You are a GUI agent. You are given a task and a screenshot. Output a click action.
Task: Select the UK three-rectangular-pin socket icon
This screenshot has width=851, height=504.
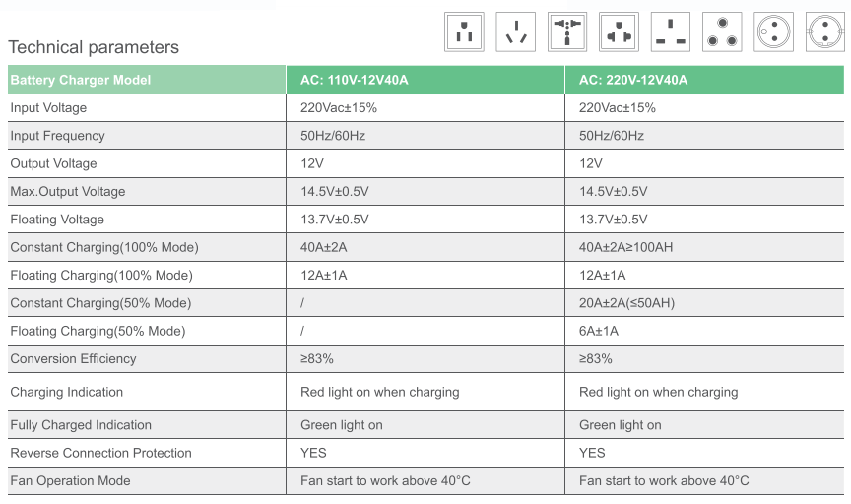pyautogui.click(x=671, y=32)
